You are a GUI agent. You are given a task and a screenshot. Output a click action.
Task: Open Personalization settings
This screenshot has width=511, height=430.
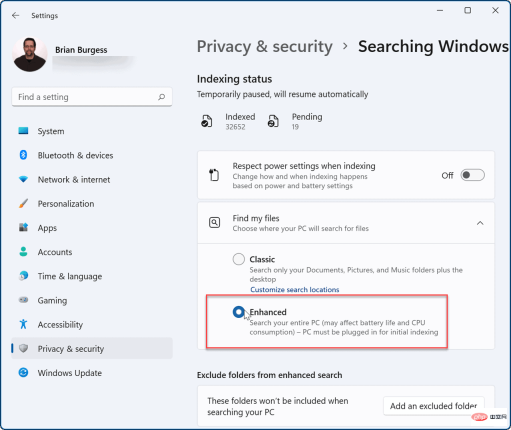(92, 204)
